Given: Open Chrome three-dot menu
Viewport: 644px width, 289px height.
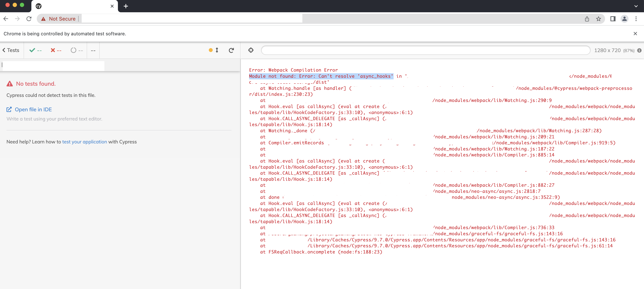Looking at the screenshot, I should (636, 19).
